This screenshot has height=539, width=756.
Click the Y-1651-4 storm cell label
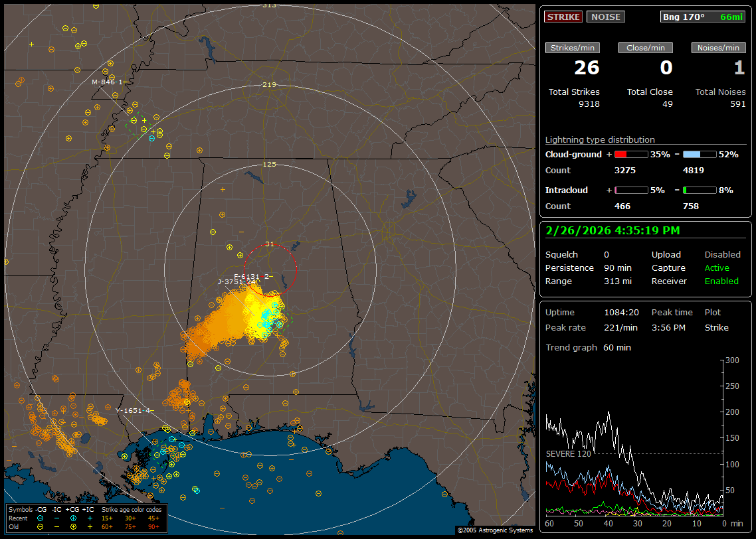[x=133, y=410]
